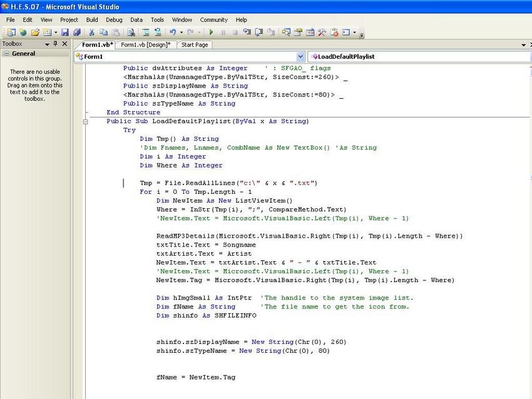Open the dropdown next to the Immediate Window icon
The width and height of the screenshot is (532, 399).
point(354,33)
